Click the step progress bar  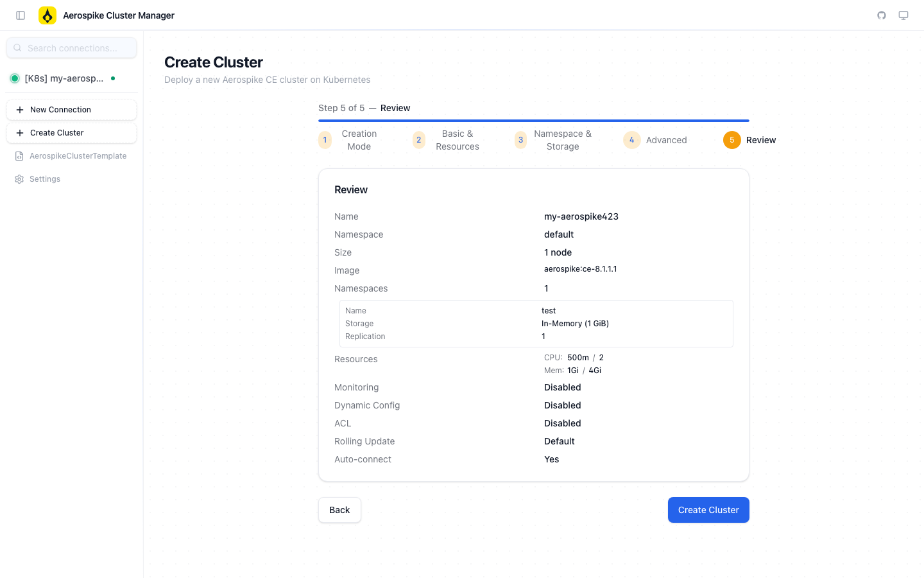click(x=534, y=121)
